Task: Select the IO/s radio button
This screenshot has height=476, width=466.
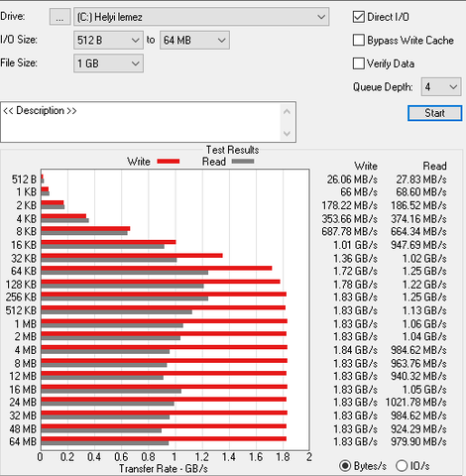Action: click(402, 466)
